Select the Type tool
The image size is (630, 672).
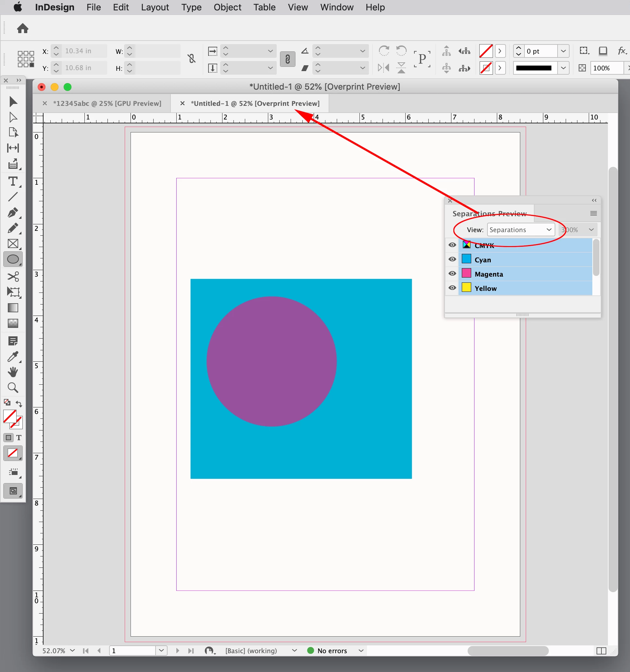point(13,181)
